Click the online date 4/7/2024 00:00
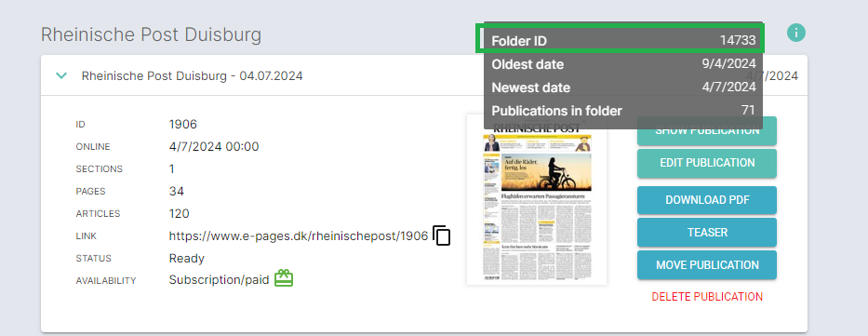Image resolution: width=868 pixels, height=336 pixels. click(214, 147)
